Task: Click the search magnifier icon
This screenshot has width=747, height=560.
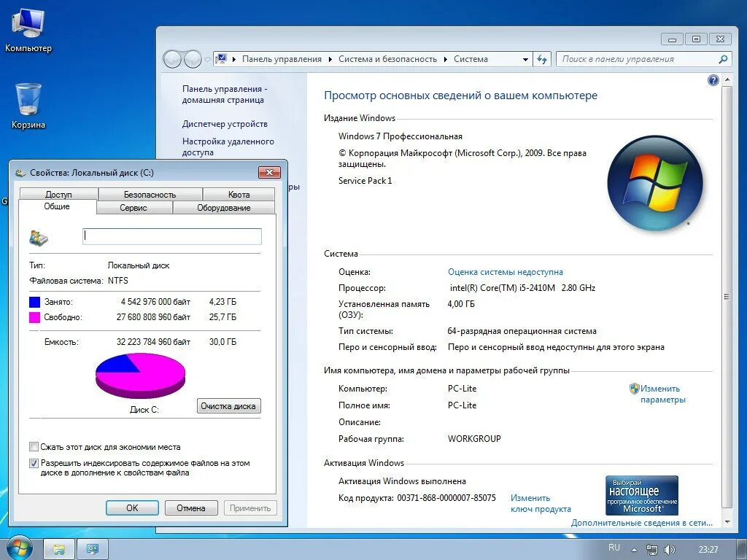Action: (x=723, y=59)
